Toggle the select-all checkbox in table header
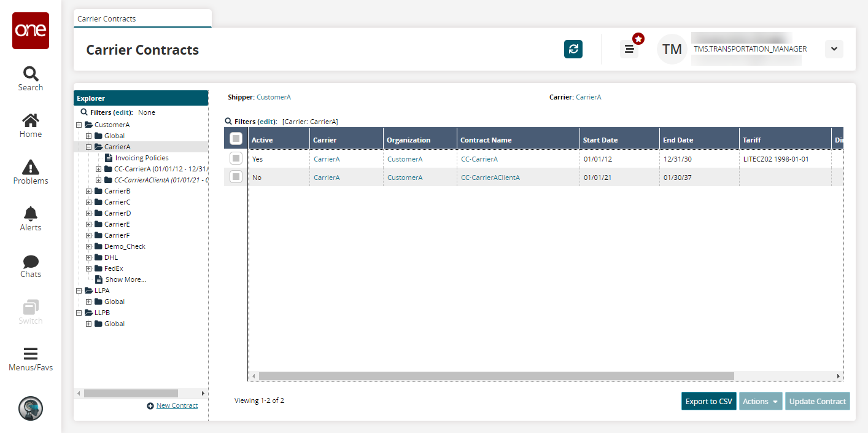The image size is (868, 433). pos(236,139)
